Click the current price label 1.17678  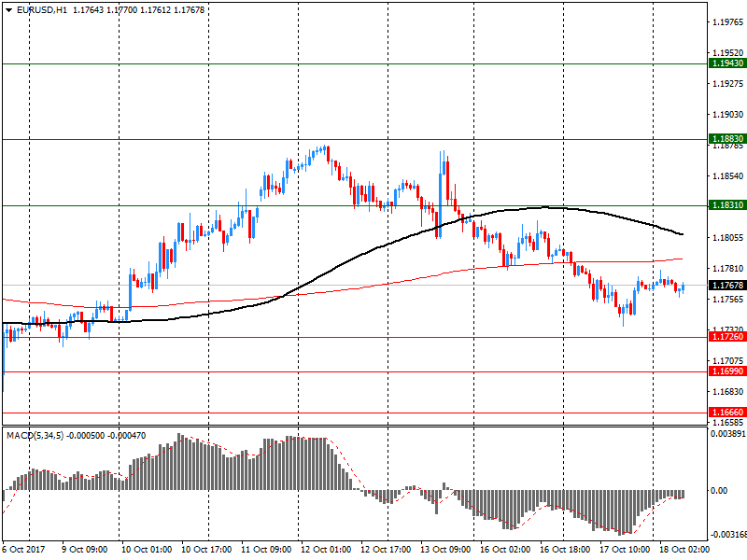point(727,286)
